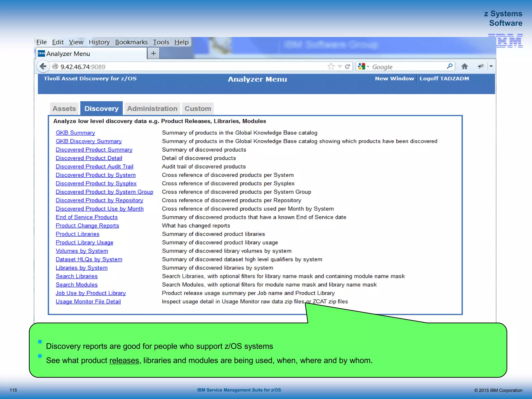The height and width of the screenshot is (399, 532).
Task: Switch to the Discovery tab
Action: click(102, 108)
